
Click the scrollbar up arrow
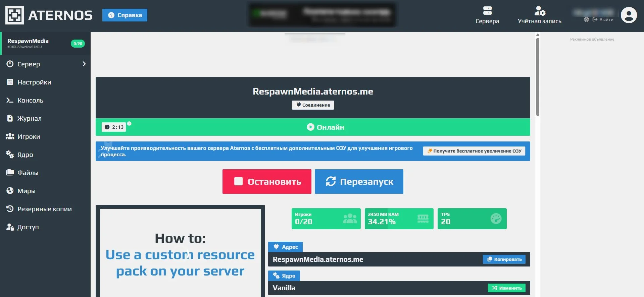coord(538,35)
